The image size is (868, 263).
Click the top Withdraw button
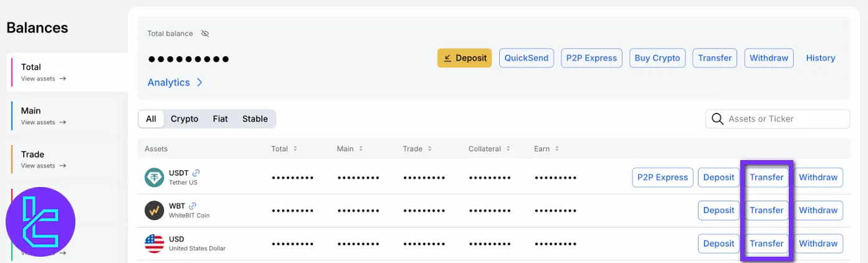pyautogui.click(x=769, y=58)
